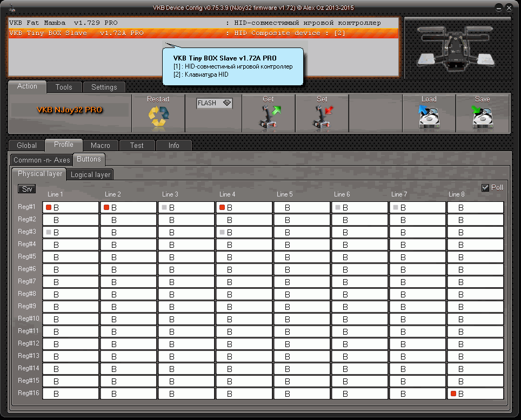Click Reg#8 Line 5 button cell

[302, 294]
